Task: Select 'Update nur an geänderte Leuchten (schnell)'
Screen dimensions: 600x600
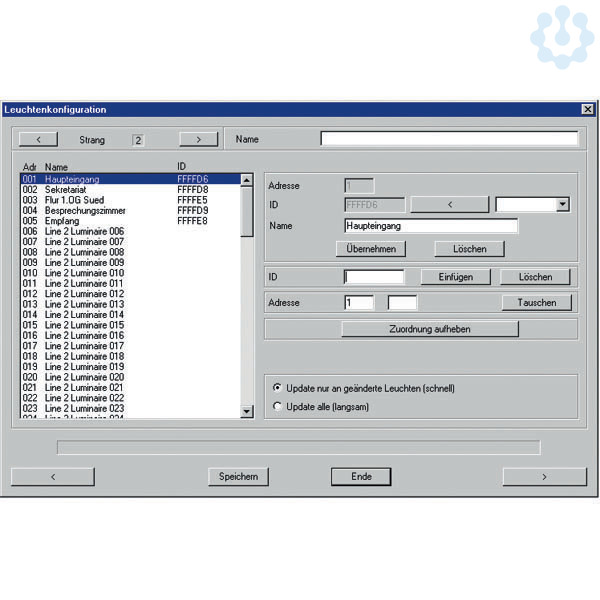Action: (x=278, y=388)
